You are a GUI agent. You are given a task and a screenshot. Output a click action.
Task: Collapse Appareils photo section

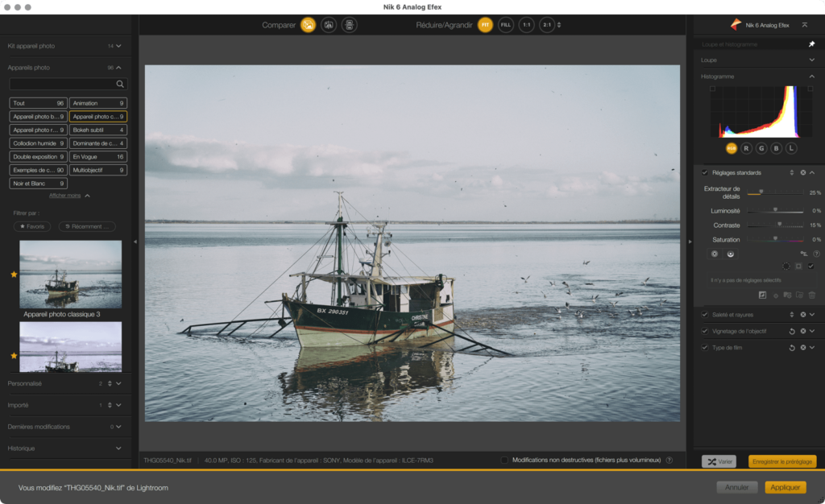click(118, 68)
